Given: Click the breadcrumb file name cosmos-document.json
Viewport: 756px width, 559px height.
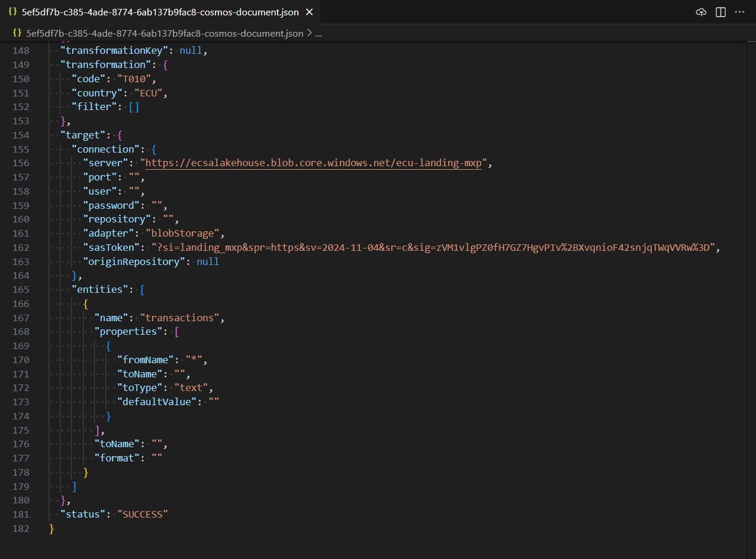Looking at the screenshot, I should [x=165, y=33].
